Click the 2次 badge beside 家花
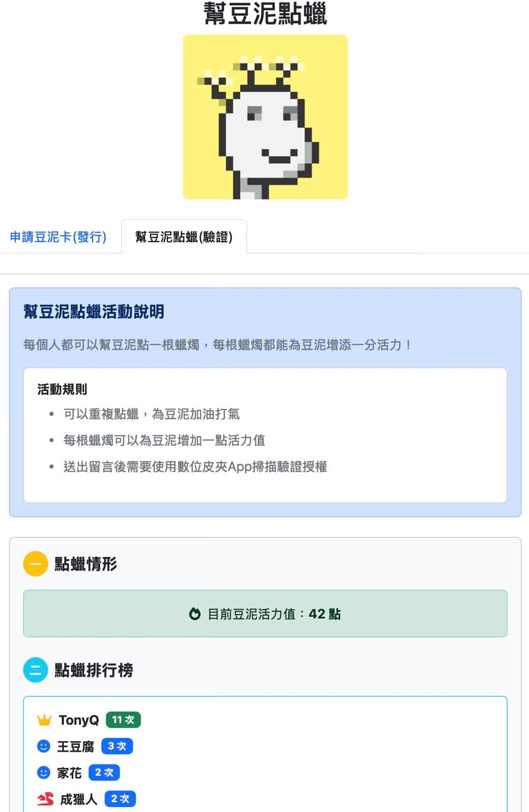This screenshot has height=812, width=529. pyautogui.click(x=104, y=772)
